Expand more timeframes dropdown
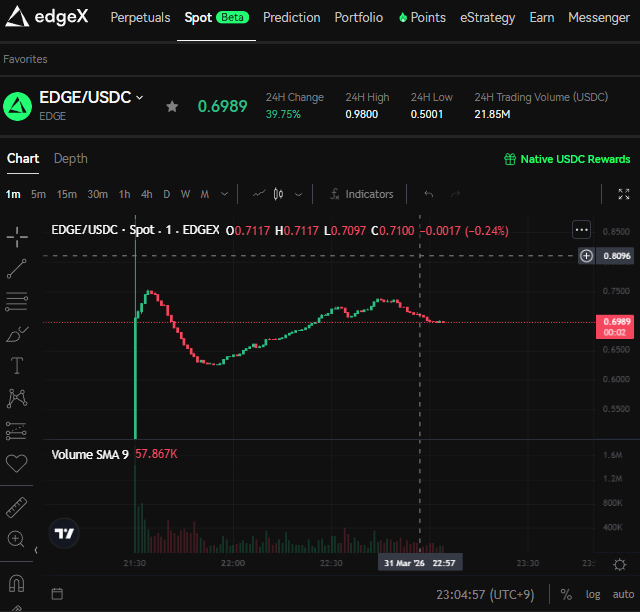The width and height of the screenshot is (640, 612). click(x=224, y=194)
